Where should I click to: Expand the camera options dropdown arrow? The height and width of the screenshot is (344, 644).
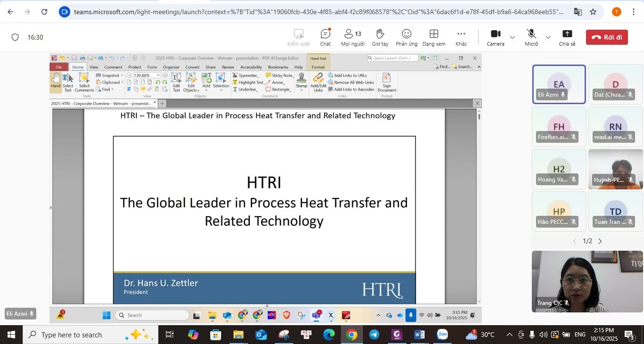[x=512, y=37]
